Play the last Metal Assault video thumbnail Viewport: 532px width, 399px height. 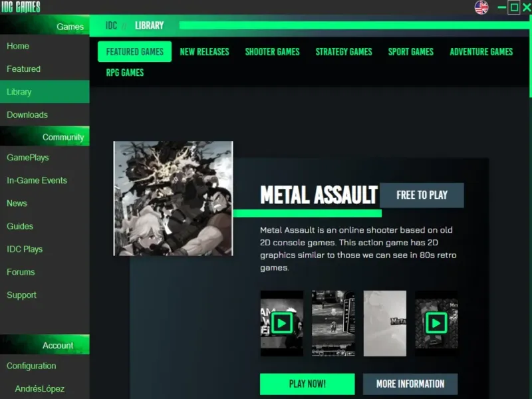click(x=436, y=323)
